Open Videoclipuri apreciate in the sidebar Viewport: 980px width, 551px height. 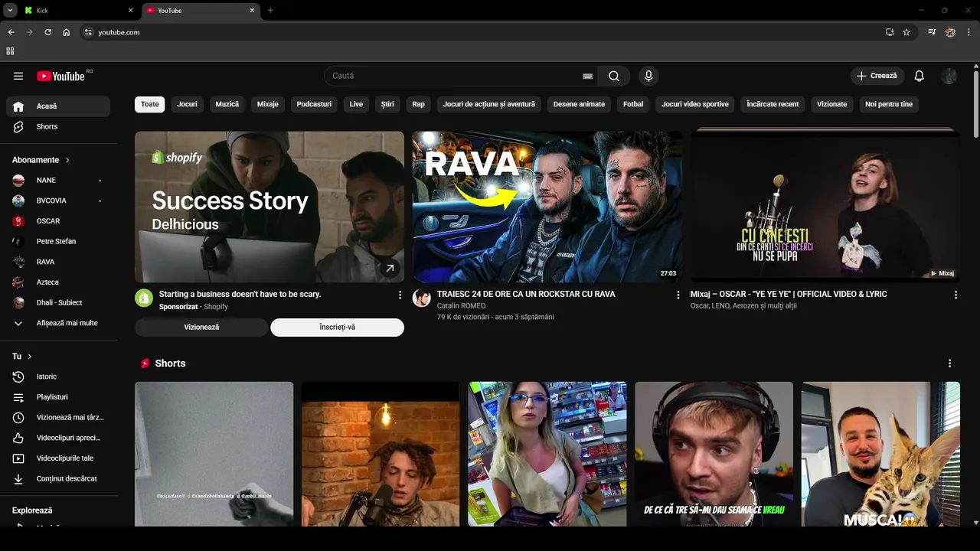pyautogui.click(x=58, y=438)
